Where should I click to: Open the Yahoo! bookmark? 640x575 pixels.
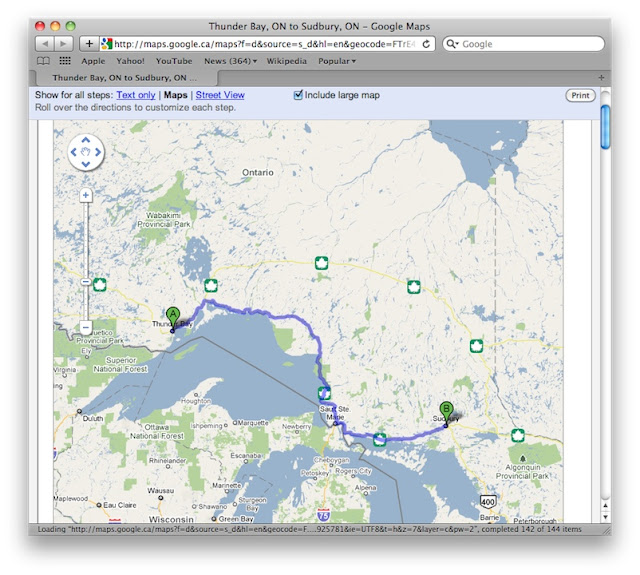coord(130,61)
